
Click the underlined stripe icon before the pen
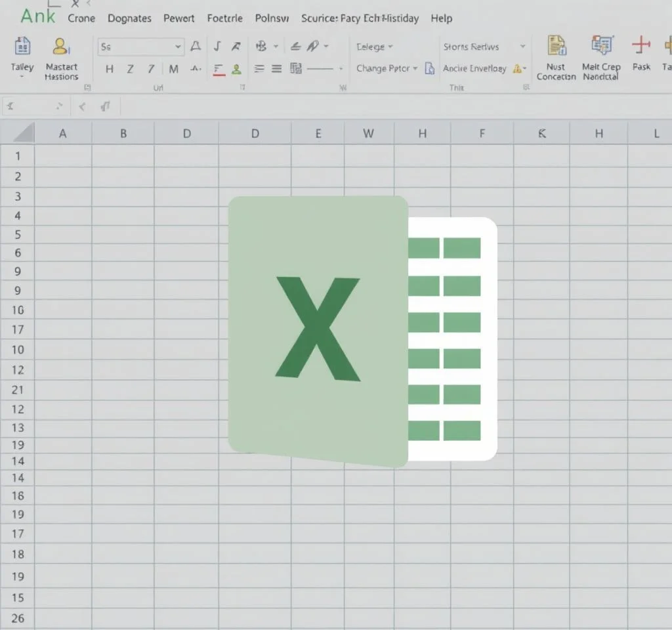point(295,47)
